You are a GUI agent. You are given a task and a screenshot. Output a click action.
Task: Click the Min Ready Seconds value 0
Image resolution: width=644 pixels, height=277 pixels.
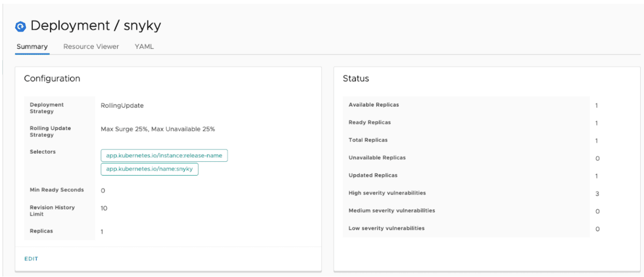103,191
